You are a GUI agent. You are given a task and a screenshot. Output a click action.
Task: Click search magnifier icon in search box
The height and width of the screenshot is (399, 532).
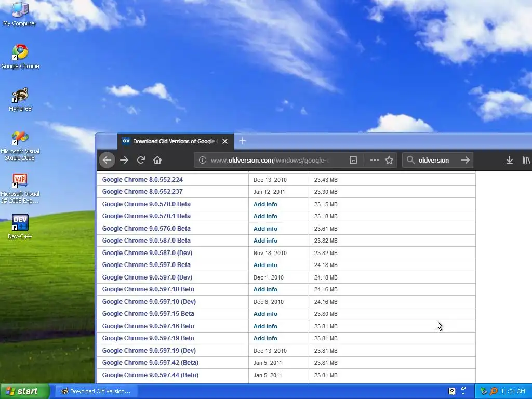410,160
